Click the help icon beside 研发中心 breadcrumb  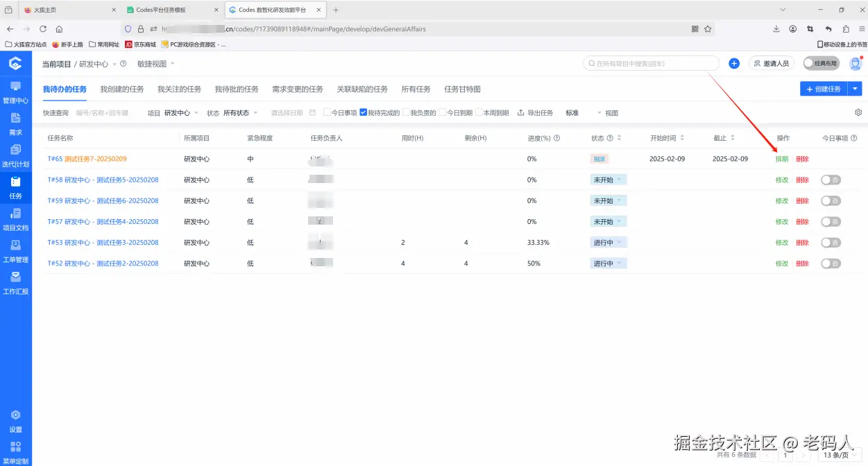pyautogui.click(x=123, y=64)
